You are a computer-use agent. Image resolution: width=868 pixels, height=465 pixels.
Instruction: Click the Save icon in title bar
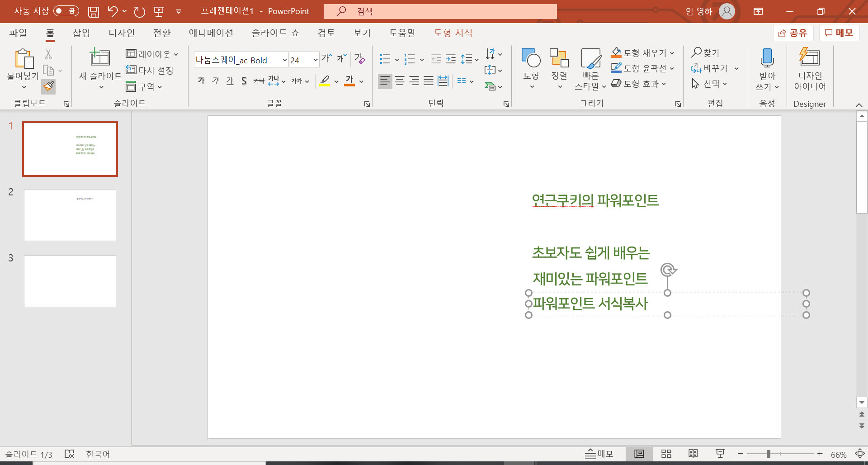(94, 11)
